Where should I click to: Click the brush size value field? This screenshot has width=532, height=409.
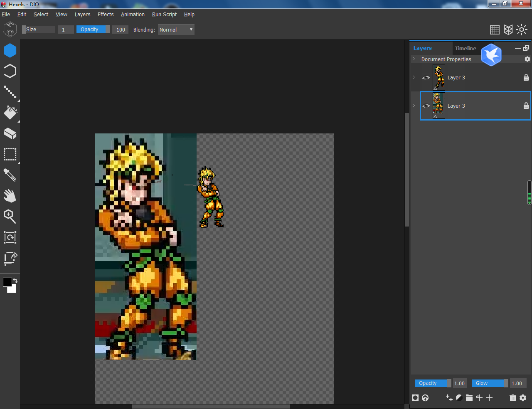click(x=65, y=30)
